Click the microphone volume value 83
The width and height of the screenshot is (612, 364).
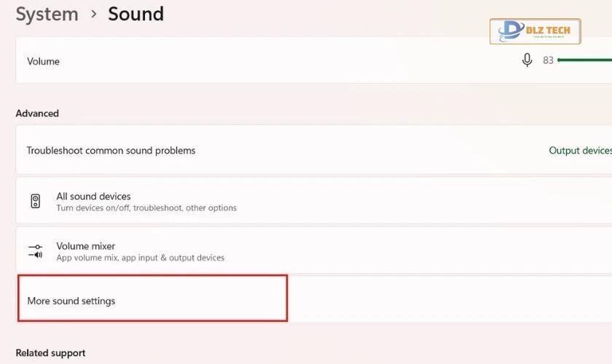[548, 60]
